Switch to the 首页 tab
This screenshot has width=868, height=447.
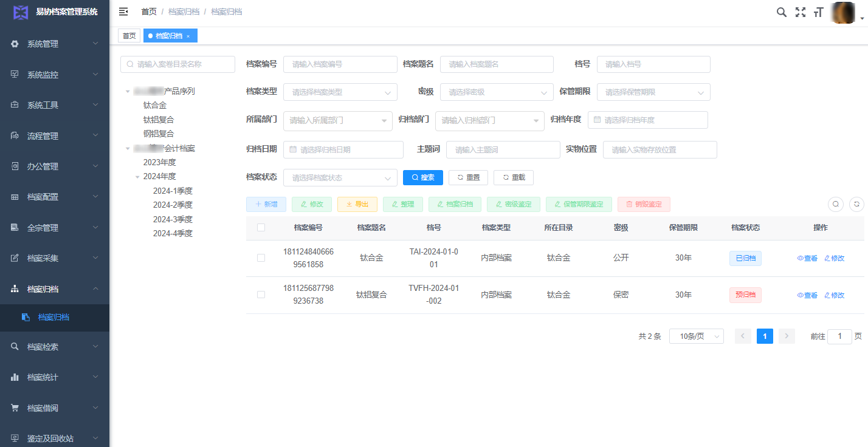[x=129, y=36]
